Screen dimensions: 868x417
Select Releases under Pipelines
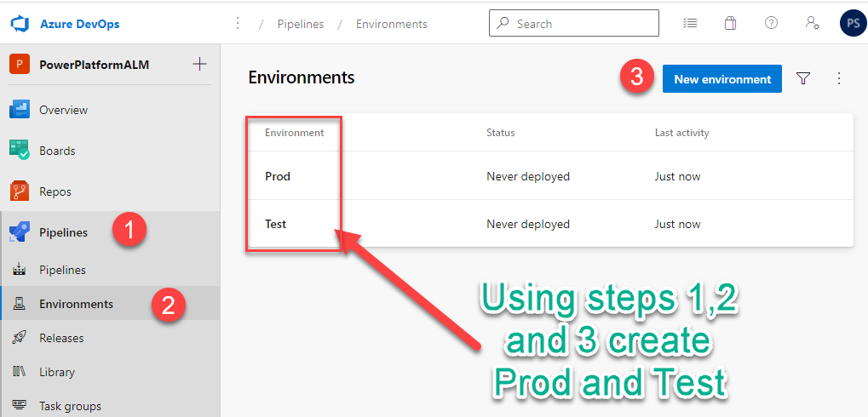61,338
